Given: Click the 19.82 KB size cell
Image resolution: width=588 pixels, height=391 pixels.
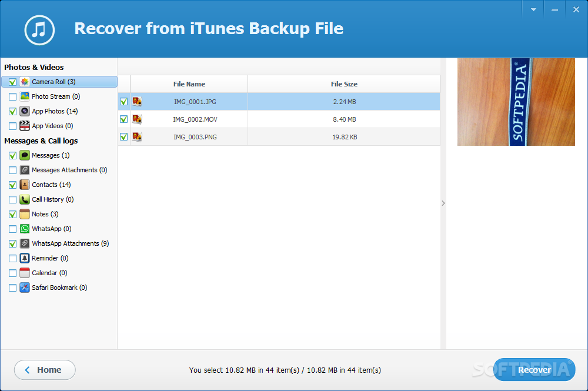Looking at the screenshot, I should click(345, 137).
